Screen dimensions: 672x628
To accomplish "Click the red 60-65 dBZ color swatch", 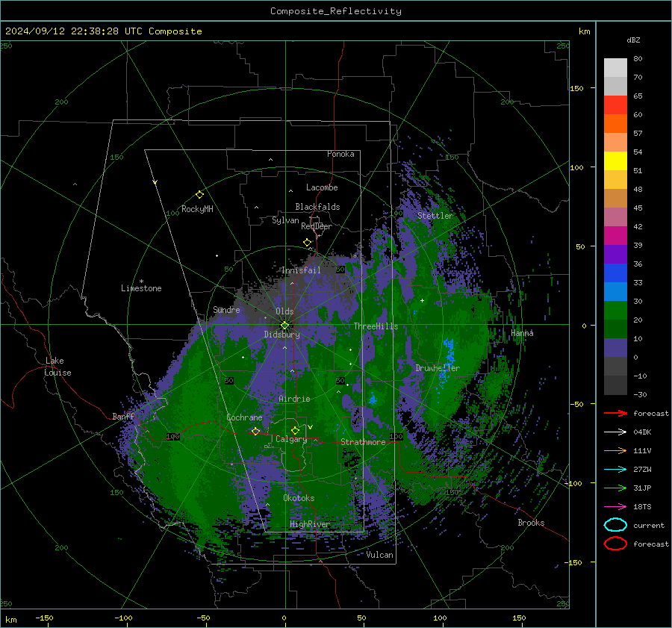I will click(x=615, y=105).
